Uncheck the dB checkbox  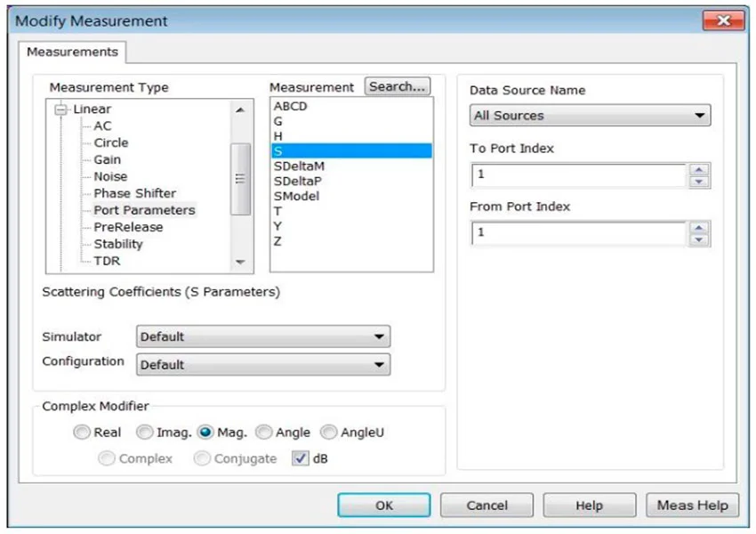coord(300,459)
